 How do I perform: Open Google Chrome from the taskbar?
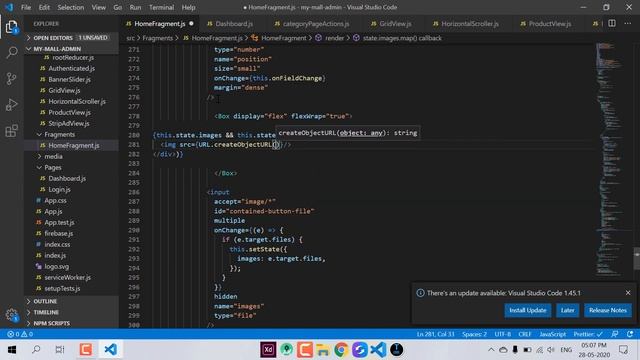(341, 349)
